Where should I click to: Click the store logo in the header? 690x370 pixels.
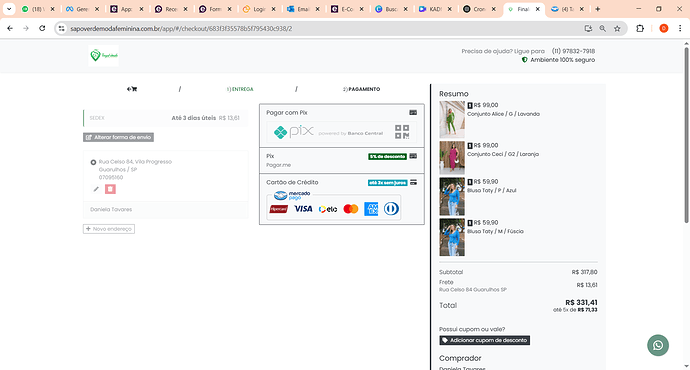[103, 55]
